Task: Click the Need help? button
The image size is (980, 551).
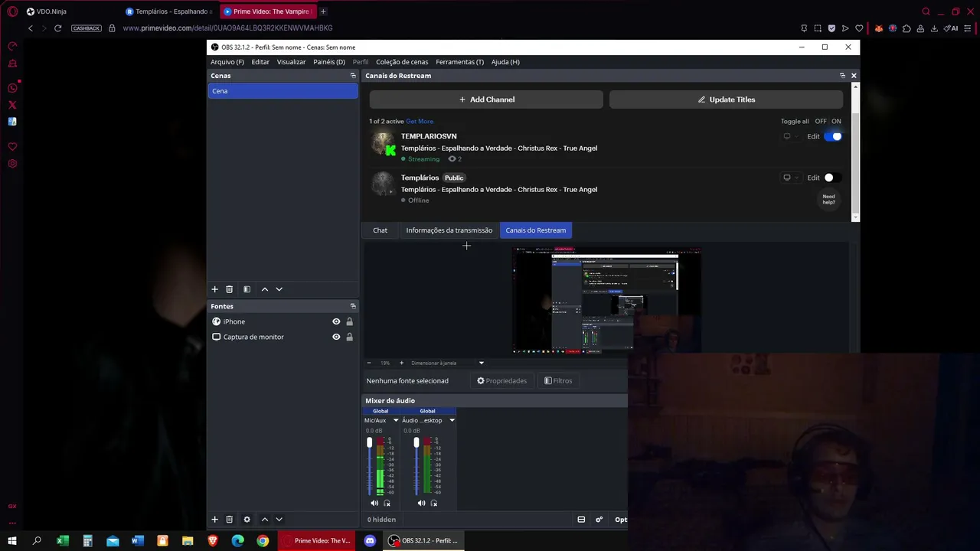Action: coord(829,199)
